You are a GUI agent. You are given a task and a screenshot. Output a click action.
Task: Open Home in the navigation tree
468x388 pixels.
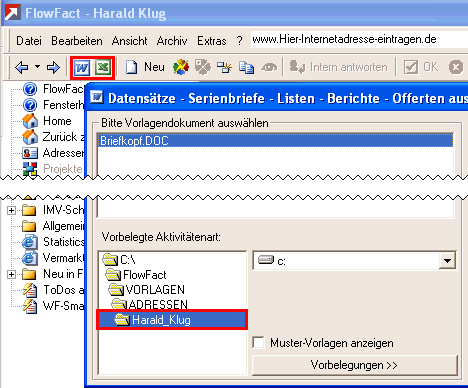[47, 121]
